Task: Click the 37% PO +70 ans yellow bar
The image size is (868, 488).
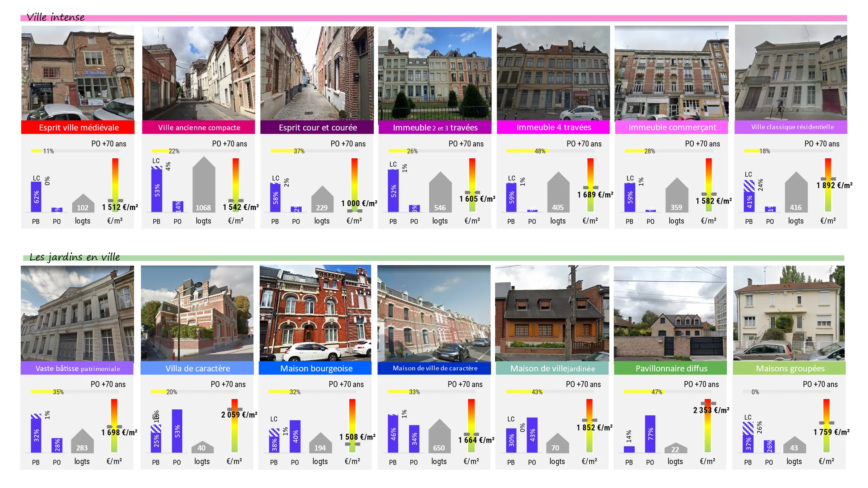Action: click(x=287, y=151)
